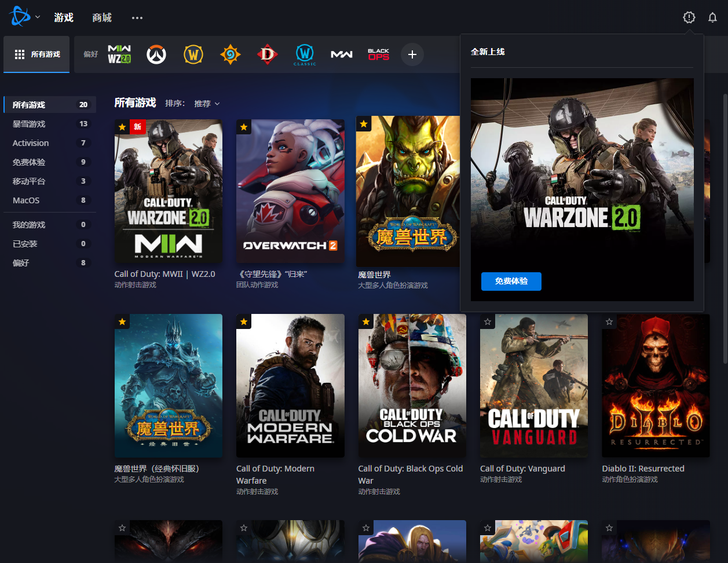Expand the Battle.net logo dropdown arrow

click(38, 17)
